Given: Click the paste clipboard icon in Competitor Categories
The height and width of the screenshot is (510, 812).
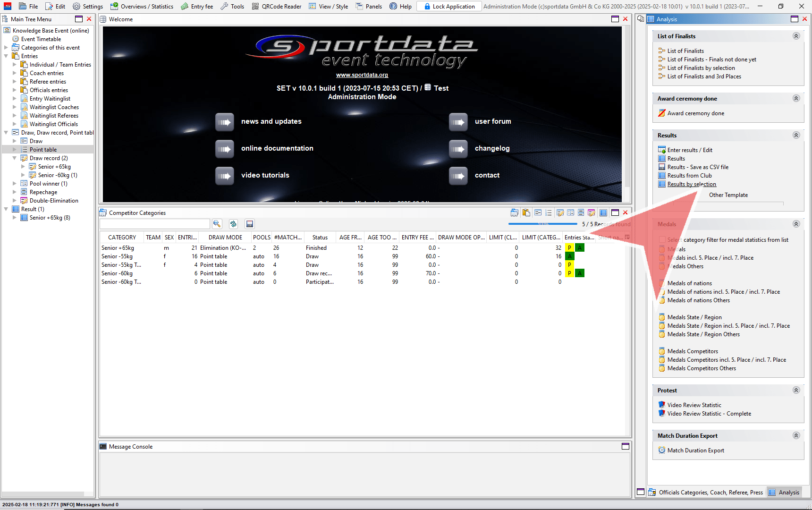Looking at the screenshot, I should tap(526, 213).
